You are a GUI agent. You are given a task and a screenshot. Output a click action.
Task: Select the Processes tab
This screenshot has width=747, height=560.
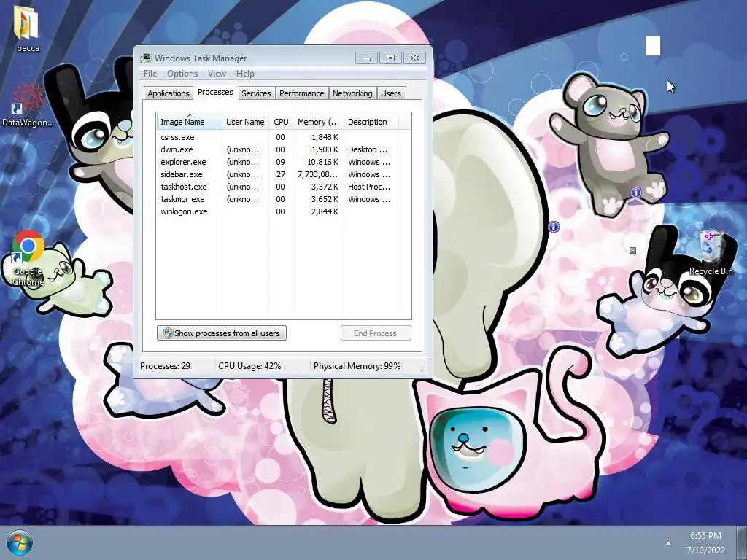tap(215, 92)
